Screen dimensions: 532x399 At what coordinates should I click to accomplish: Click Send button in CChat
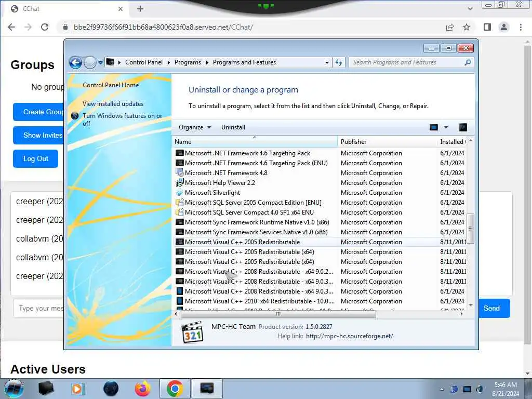pos(494,309)
